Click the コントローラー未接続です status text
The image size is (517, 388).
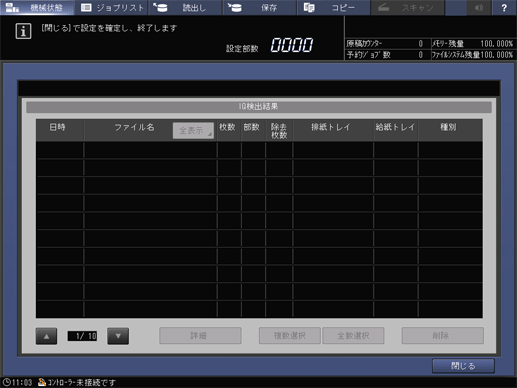(82, 382)
